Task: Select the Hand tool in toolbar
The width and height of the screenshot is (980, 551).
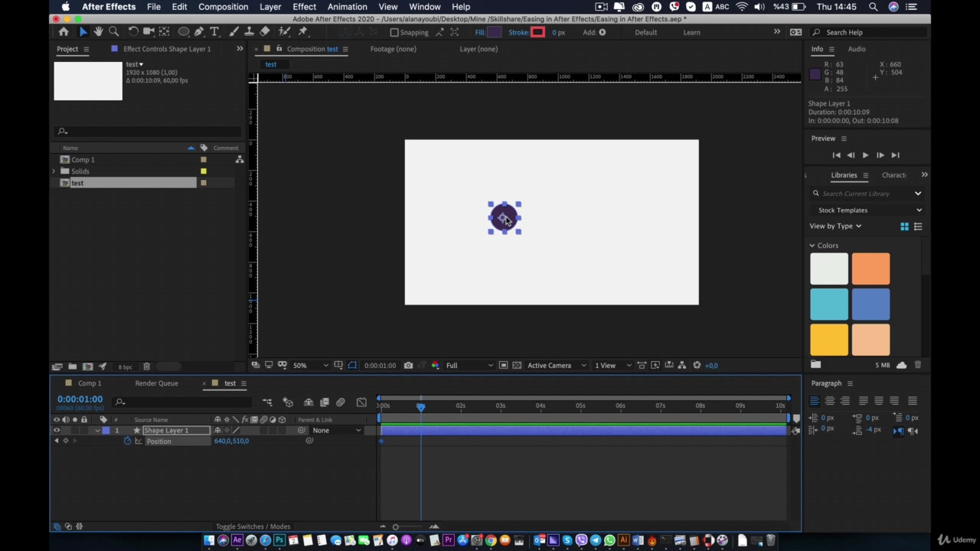Action: tap(98, 32)
